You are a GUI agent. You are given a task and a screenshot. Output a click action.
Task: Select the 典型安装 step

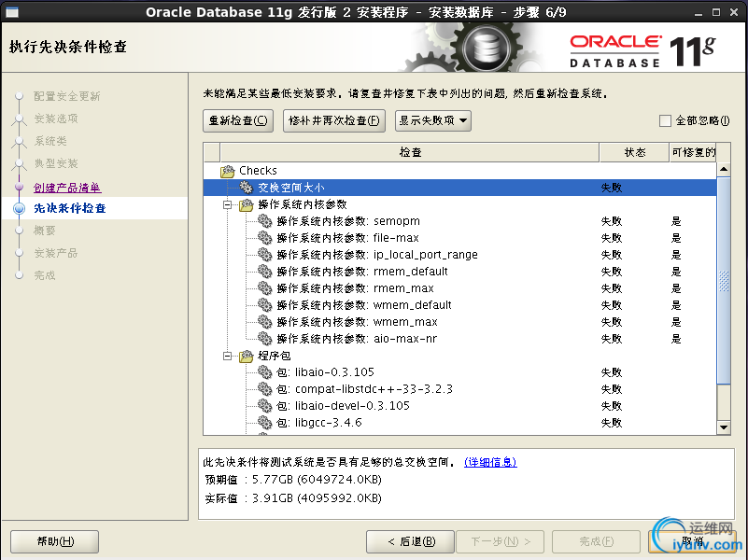pyautogui.click(x=56, y=163)
